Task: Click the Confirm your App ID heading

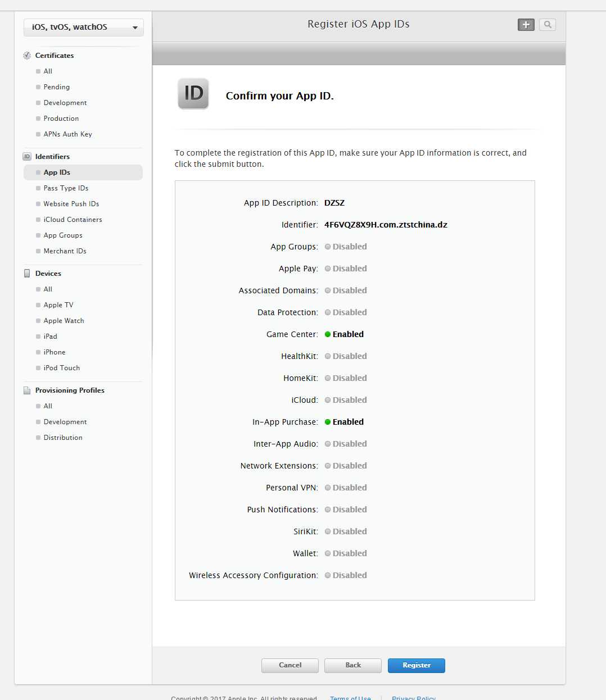Action: click(280, 96)
